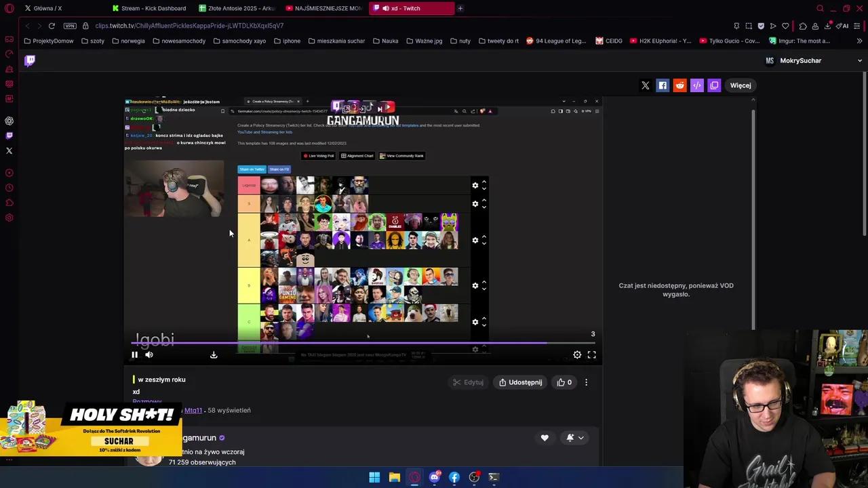Screen dimensions: 868x488
Task: Switch to NAJŚMIESZNIEJSZE MOM YouTube tab
Action: [324, 8]
